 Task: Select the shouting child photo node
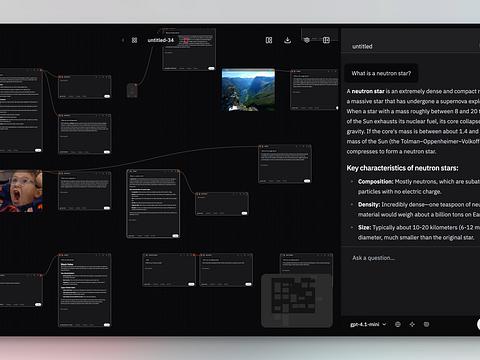pyautogui.click(x=21, y=191)
